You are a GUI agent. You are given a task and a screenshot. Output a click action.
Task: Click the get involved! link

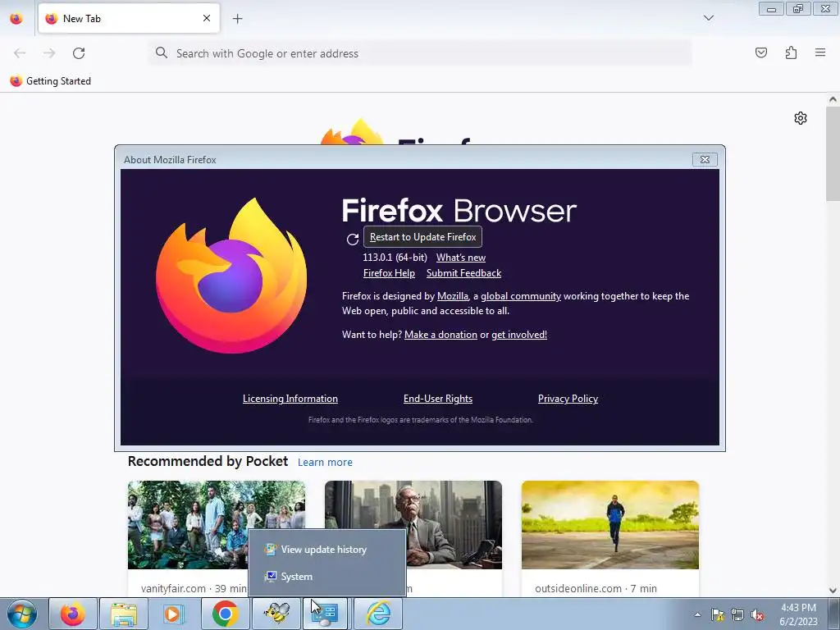pos(519,335)
